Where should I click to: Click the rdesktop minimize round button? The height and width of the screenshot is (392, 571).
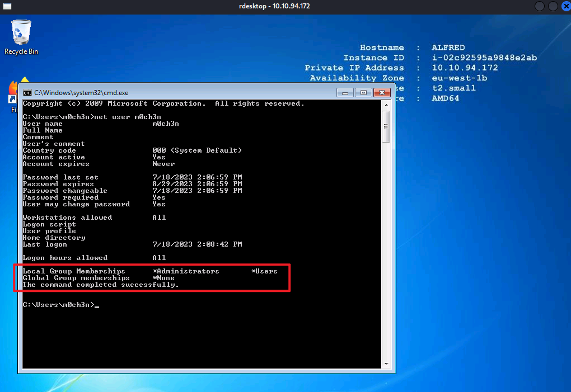click(x=540, y=6)
